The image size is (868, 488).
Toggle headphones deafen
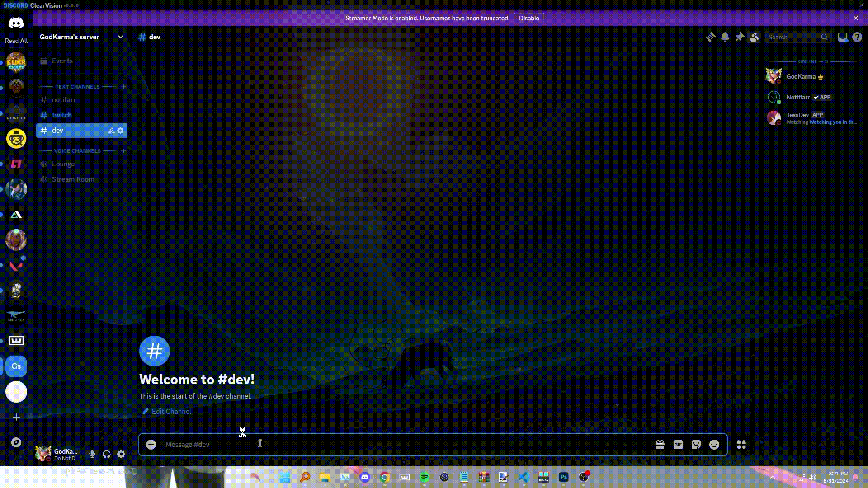[x=107, y=454]
